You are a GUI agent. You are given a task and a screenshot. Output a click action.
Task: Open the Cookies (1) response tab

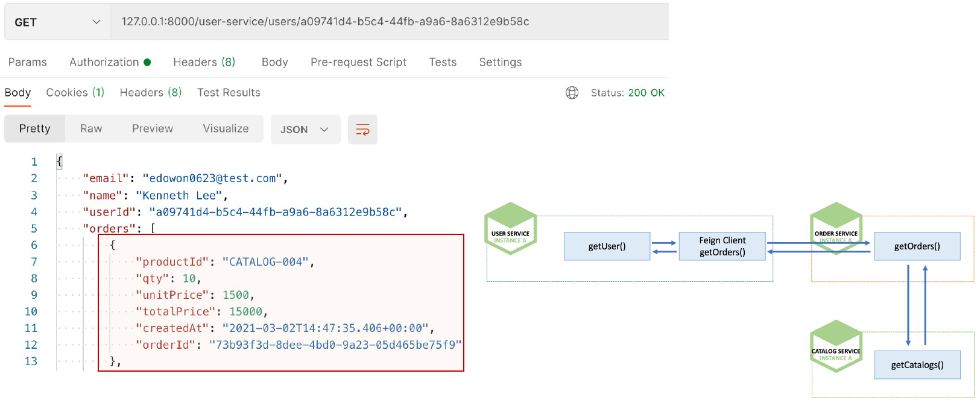point(75,92)
